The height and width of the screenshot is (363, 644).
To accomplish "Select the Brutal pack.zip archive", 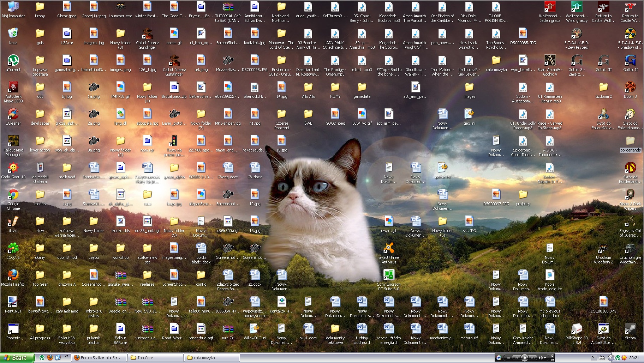I will (x=174, y=90).
